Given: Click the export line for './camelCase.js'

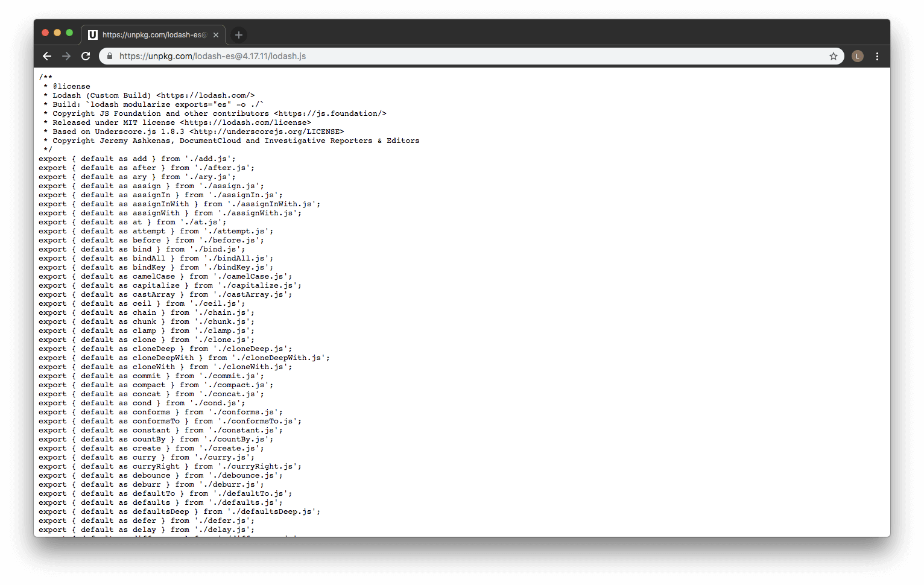Looking at the screenshot, I should (x=165, y=276).
